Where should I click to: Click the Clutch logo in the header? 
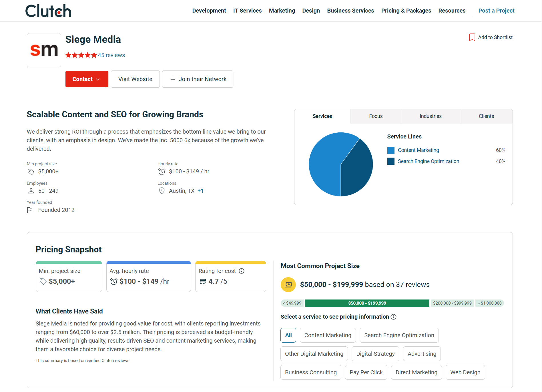tap(48, 11)
